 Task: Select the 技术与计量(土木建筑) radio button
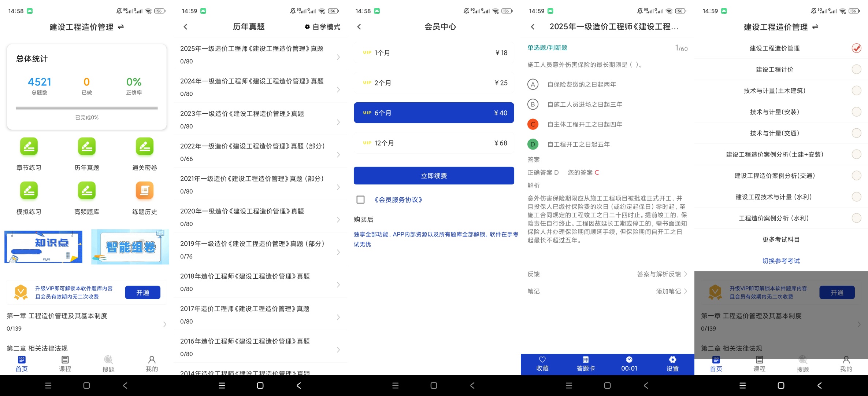[x=856, y=91]
